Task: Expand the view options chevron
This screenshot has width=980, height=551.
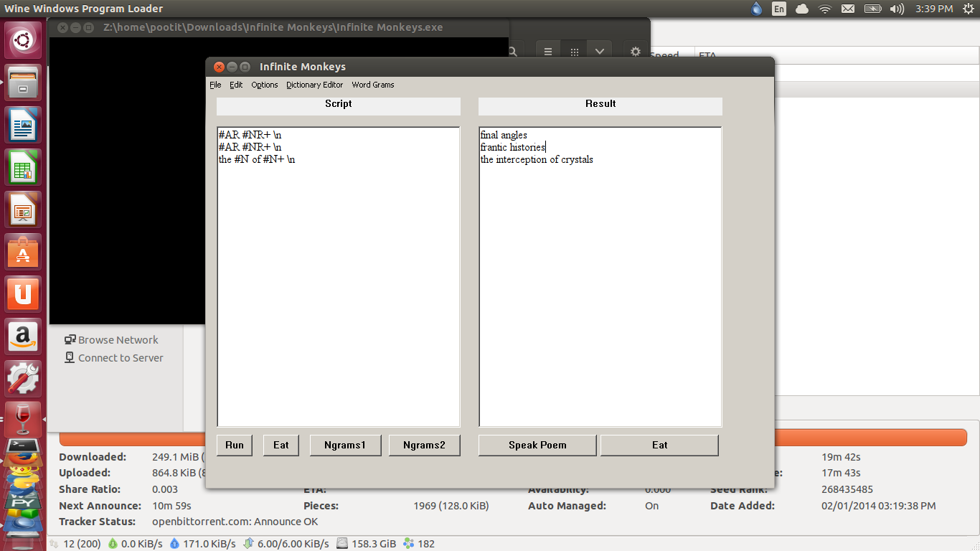Action: pos(600,51)
